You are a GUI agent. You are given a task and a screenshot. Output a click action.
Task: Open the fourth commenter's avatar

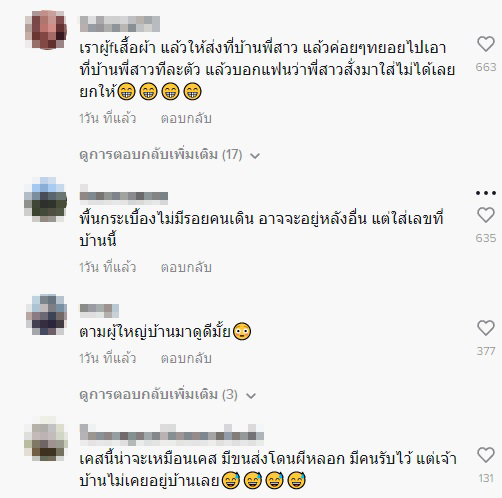click(x=46, y=439)
